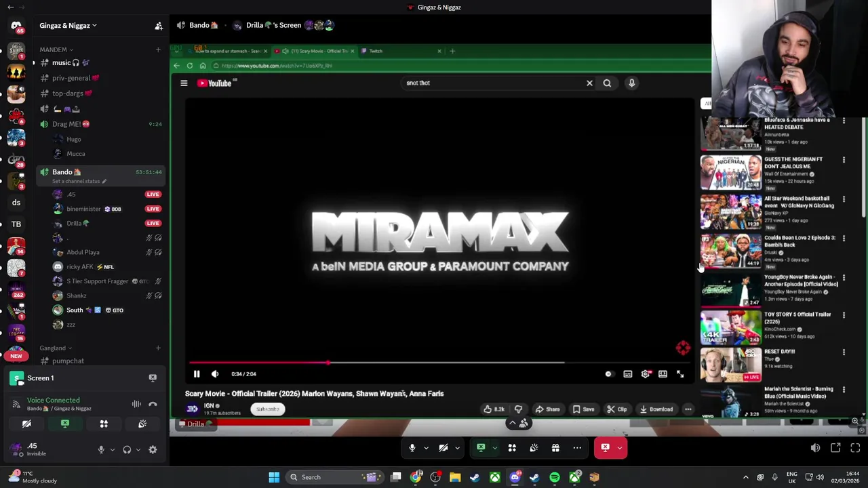Adjust stream volume speaker icon
Viewport: 868px width, 488px height.
(x=815, y=447)
